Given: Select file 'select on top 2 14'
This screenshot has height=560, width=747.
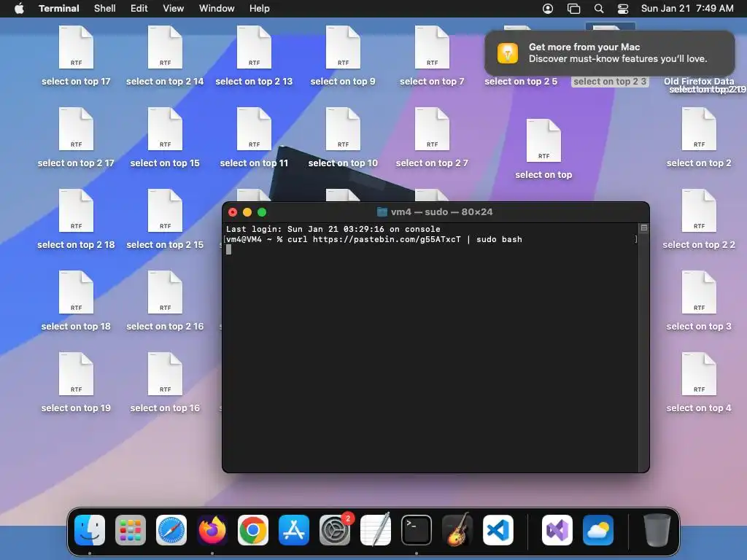Looking at the screenshot, I should pos(165,55).
